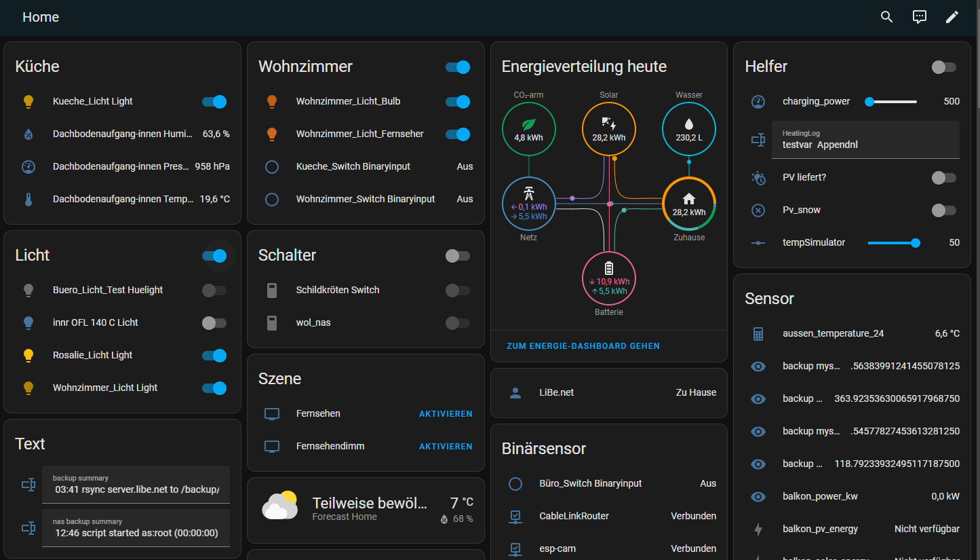Click Home in the top bar
The width and height of the screenshot is (980, 560).
[x=41, y=16]
